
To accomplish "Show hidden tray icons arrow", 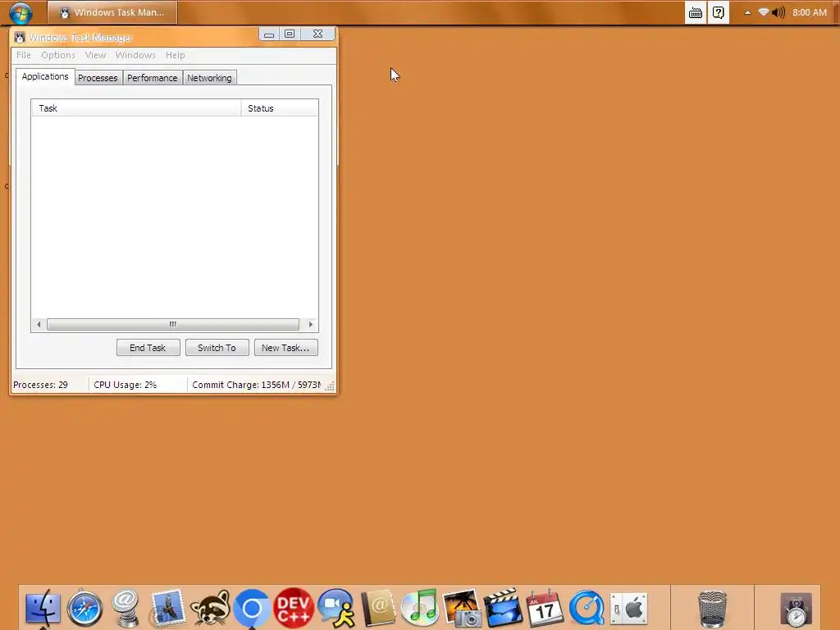I will 747,12.
